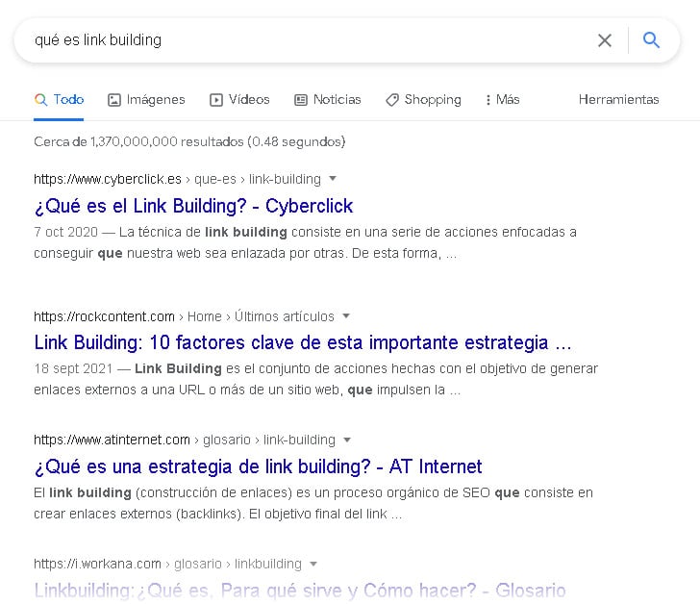This screenshot has width=700, height=604.
Task: Click the colored magnifier icon on the Todo tab
Action: (40, 100)
